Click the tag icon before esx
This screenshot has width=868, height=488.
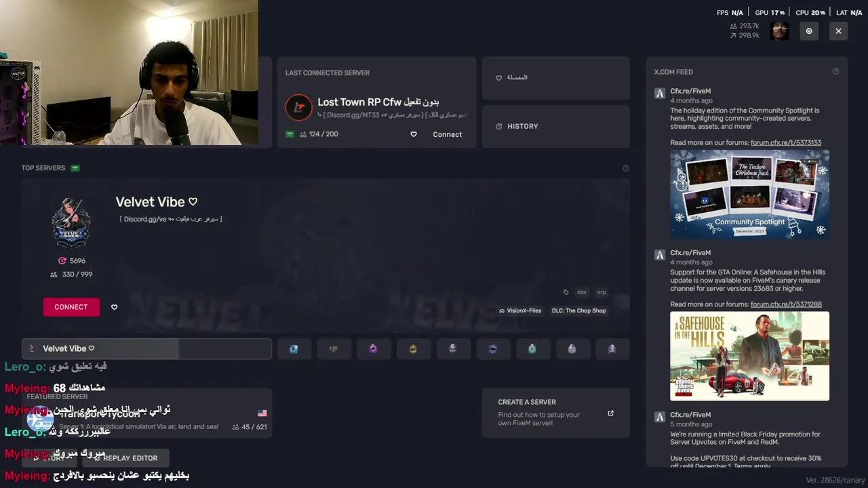point(566,292)
